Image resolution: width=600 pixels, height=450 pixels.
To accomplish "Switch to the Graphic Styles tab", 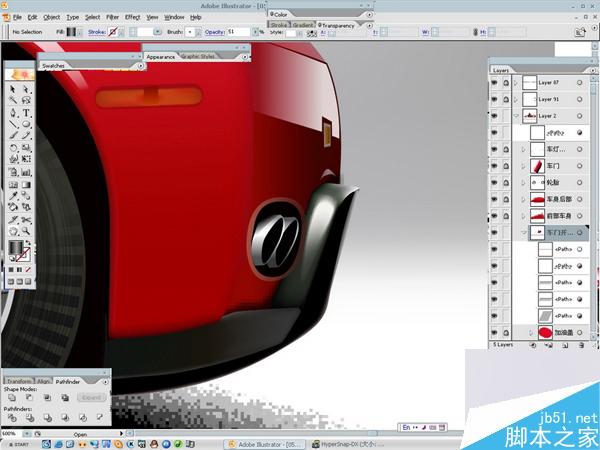I will coord(197,57).
